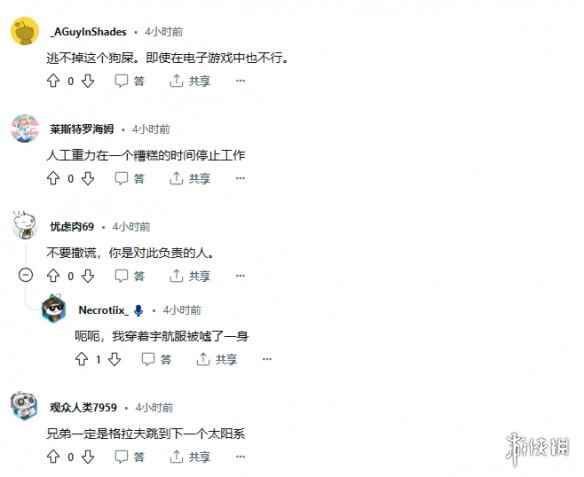The image size is (584, 477).
Task: Open more options on the 莱斯特罗海姆 comment
Action: pos(241,179)
